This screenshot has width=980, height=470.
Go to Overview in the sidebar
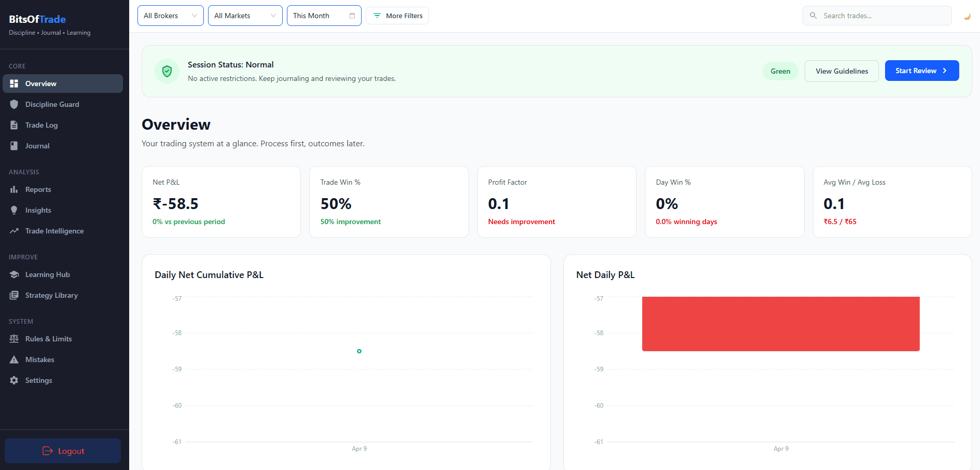point(63,84)
